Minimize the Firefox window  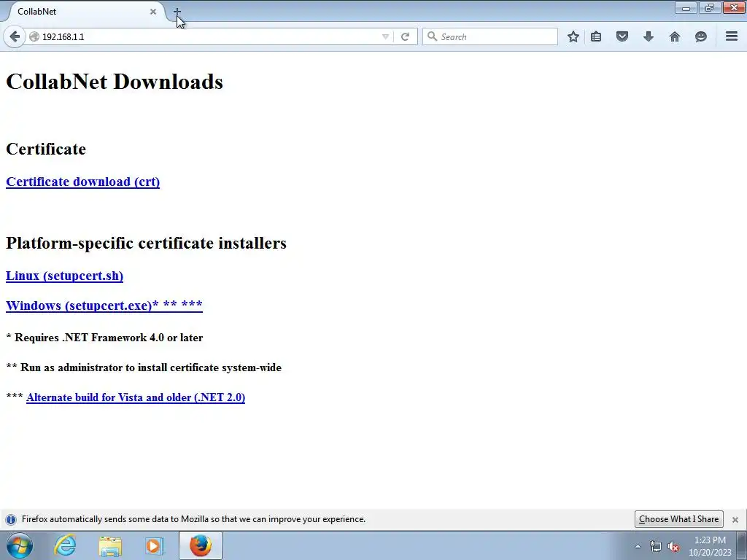click(x=686, y=7)
